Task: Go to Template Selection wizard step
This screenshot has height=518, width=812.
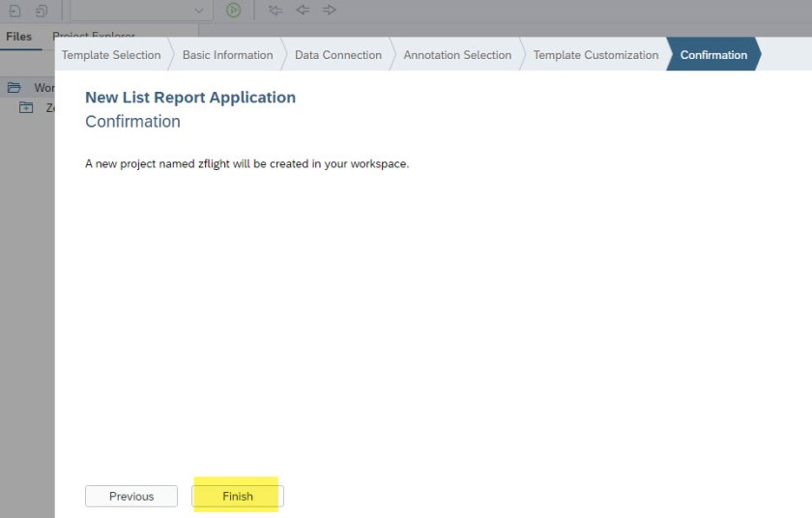Action: click(x=111, y=55)
